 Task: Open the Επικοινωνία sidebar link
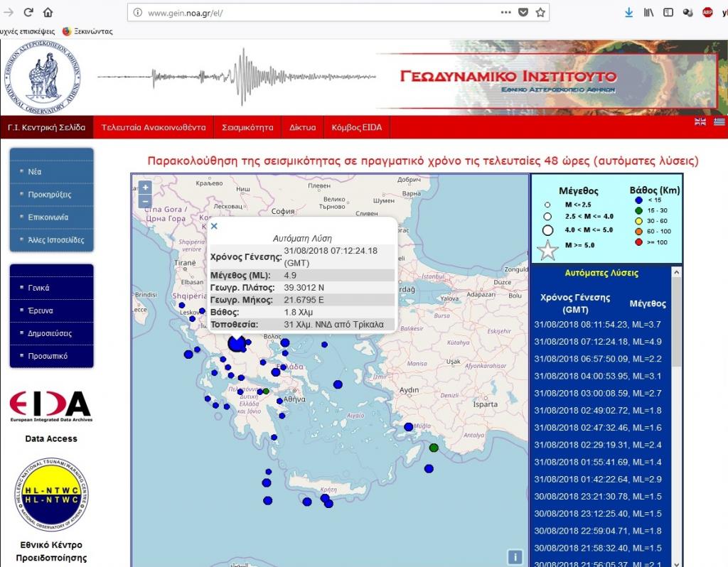[x=48, y=217]
